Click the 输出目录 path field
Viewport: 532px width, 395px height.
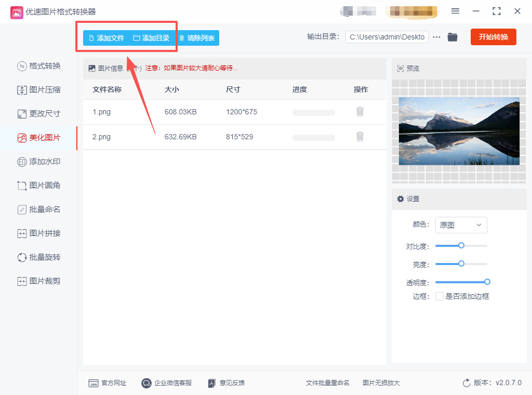[387, 37]
